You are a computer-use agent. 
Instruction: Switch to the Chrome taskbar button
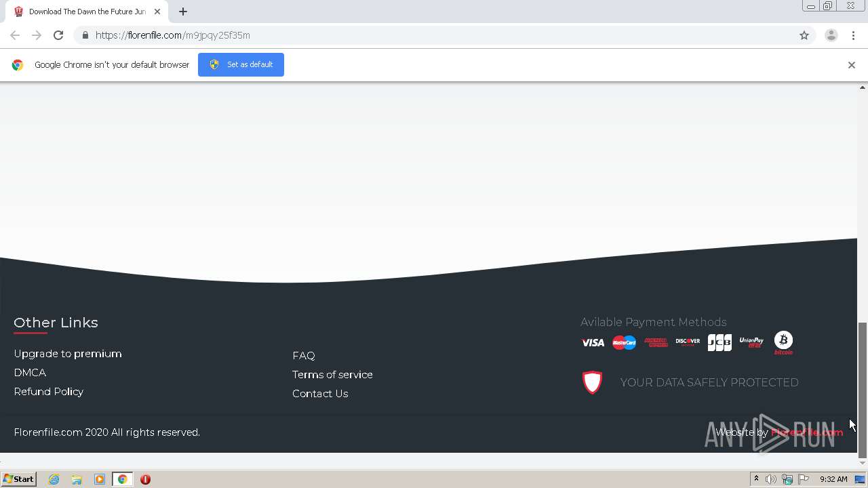coord(123,479)
